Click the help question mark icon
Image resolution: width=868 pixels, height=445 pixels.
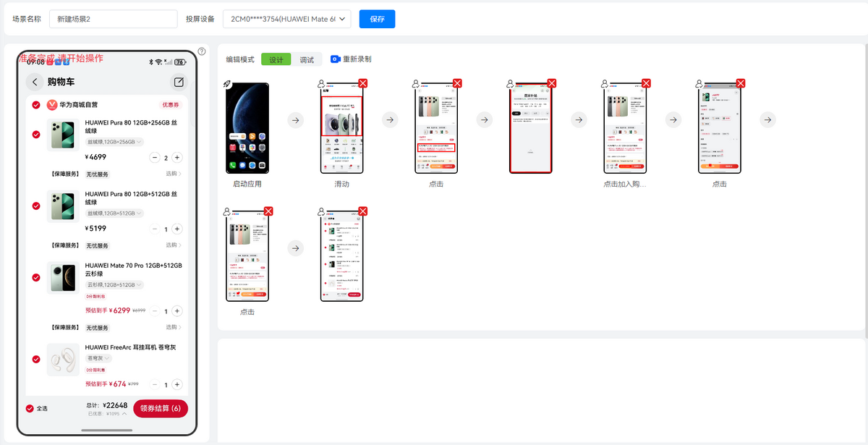tap(202, 51)
